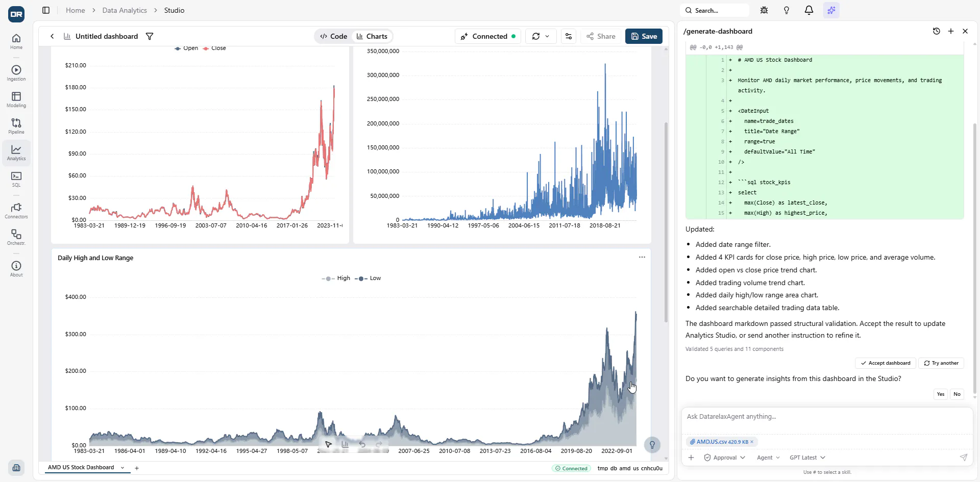Open the Pipeline sidebar icon

pyautogui.click(x=16, y=126)
